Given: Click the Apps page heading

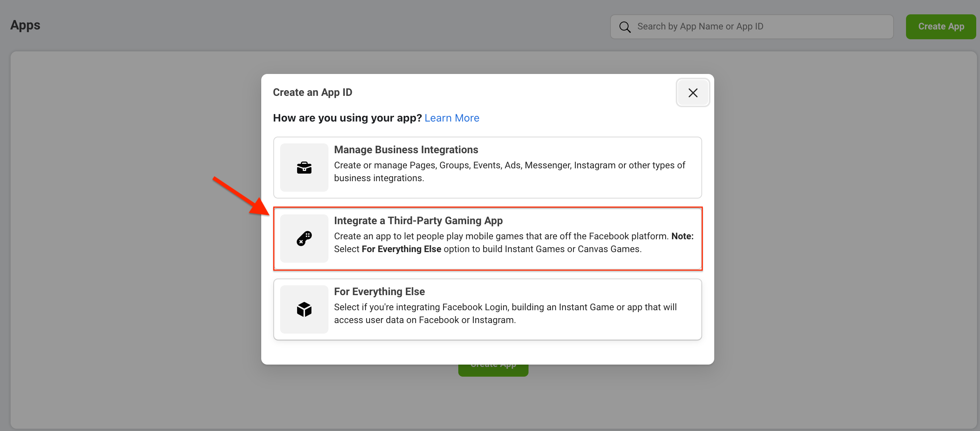Looking at the screenshot, I should coord(25,25).
